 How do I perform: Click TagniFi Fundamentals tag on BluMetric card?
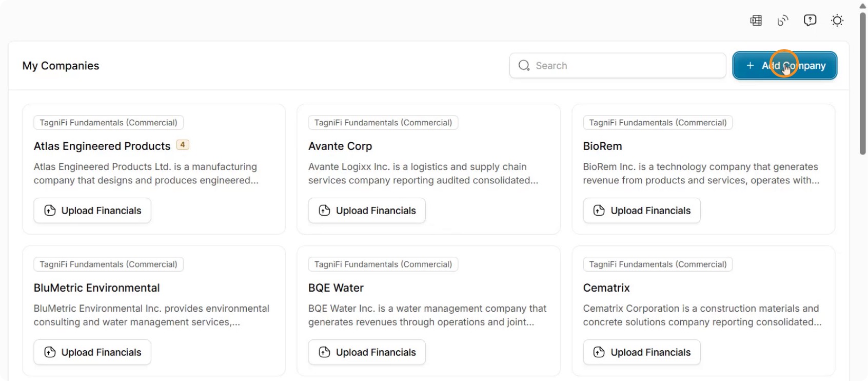tap(109, 264)
